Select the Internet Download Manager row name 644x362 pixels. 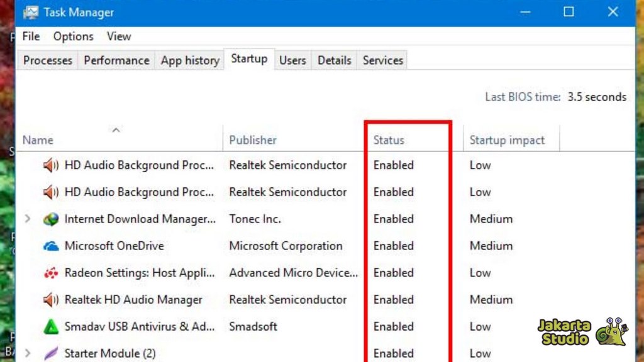point(140,219)
